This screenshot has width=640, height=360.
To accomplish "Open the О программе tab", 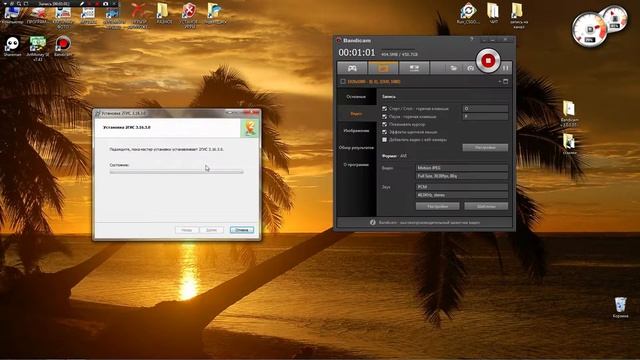I will point(356,164).
